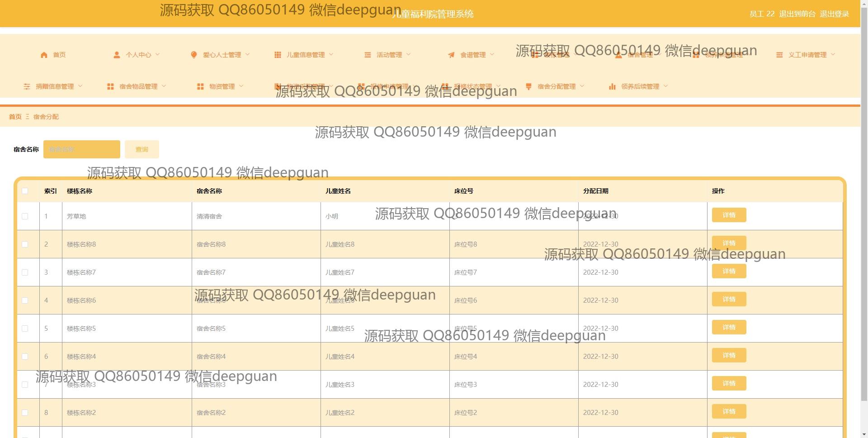Viewport: 868px width, 438px height.
Task: Click the paper plane icon beside 食谱管理
Action: click(451, 55)
